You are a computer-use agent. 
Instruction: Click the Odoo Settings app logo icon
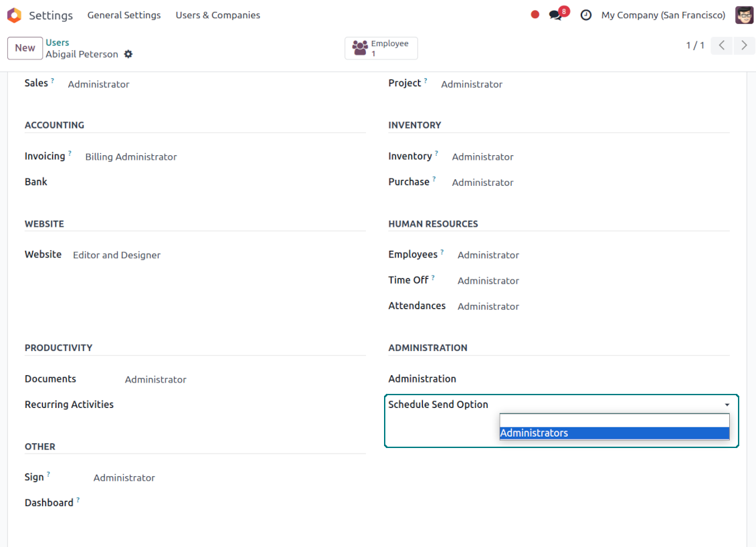pyautogui.click(x=14, y=15)
